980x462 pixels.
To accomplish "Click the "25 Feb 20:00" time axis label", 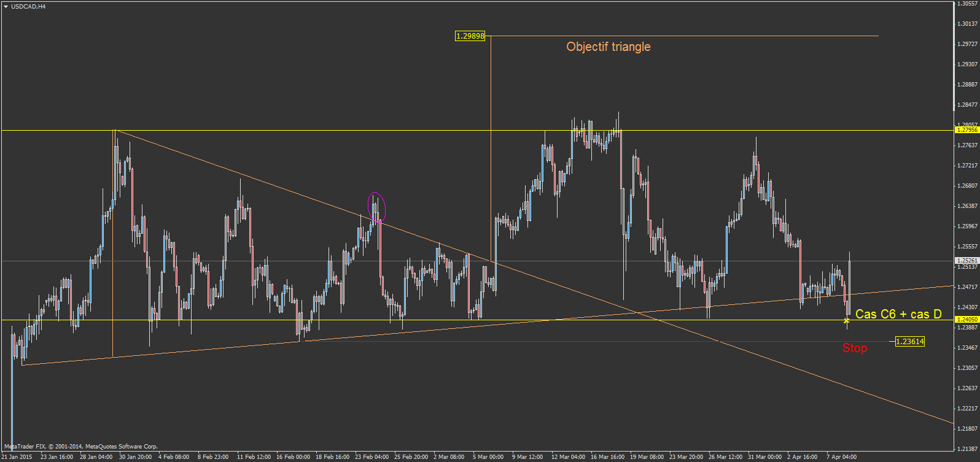I will 411,457.
